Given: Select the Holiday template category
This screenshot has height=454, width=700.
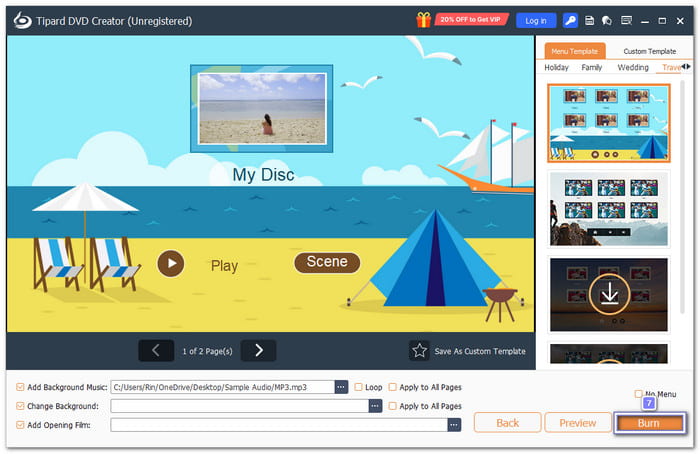Looking at the screenshot, I should click(556, 67).
